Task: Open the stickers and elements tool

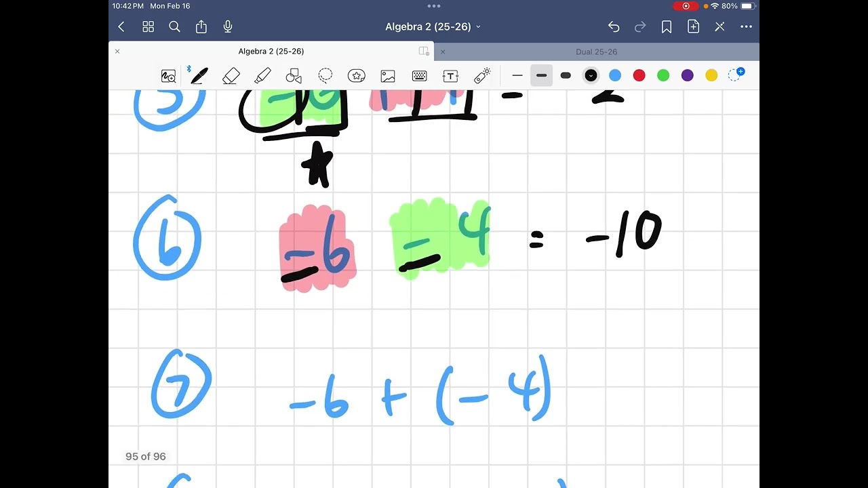Action: click(357, 76)
